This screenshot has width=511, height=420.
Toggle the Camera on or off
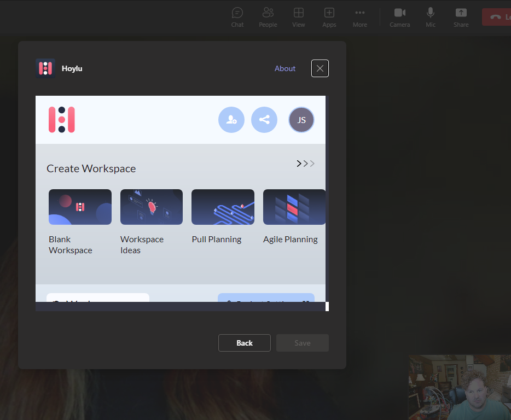400,17
